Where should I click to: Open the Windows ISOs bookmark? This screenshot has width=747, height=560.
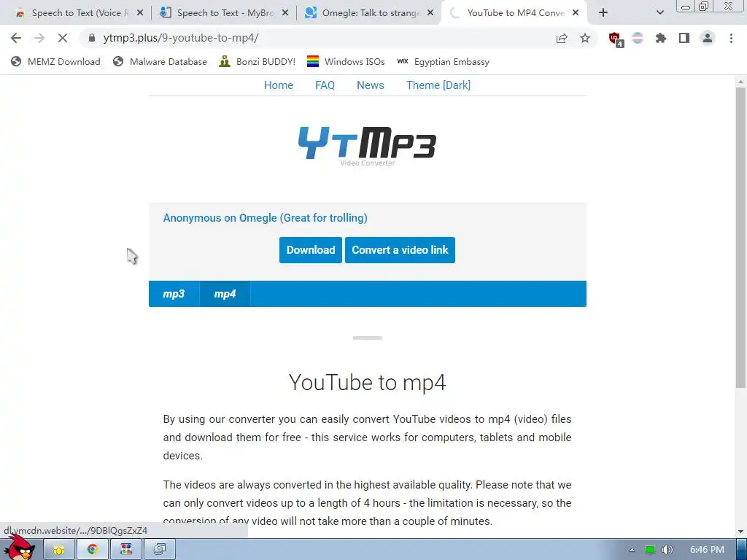click(x=346, y=61)
